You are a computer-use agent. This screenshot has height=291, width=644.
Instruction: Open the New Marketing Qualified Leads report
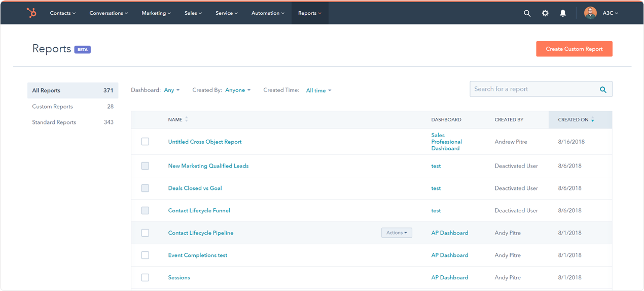[x=208, y=166]
